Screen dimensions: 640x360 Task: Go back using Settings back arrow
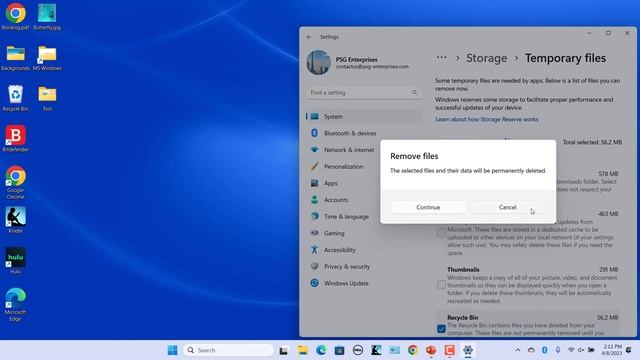309,37
